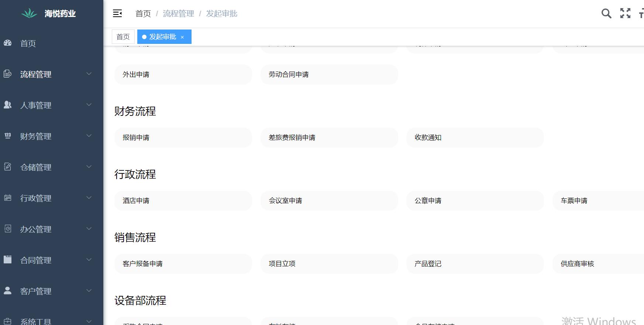Image resolution: width=644 pixels, height=325 pixels.
Task: Click the 人事管理 people icon
Action: coord(8,105)
